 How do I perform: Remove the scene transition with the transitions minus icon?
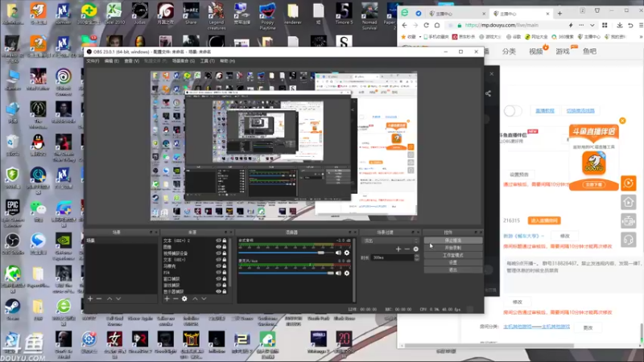(x=407, y=249)
